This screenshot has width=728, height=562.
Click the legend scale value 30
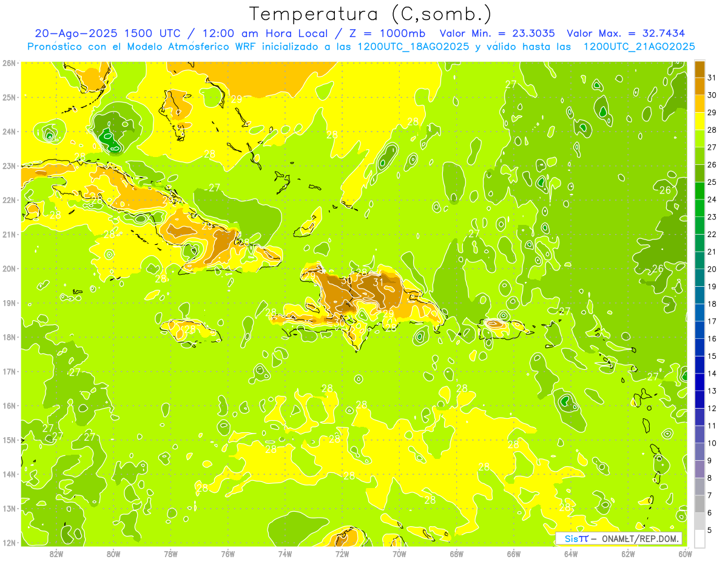(712, 95)
